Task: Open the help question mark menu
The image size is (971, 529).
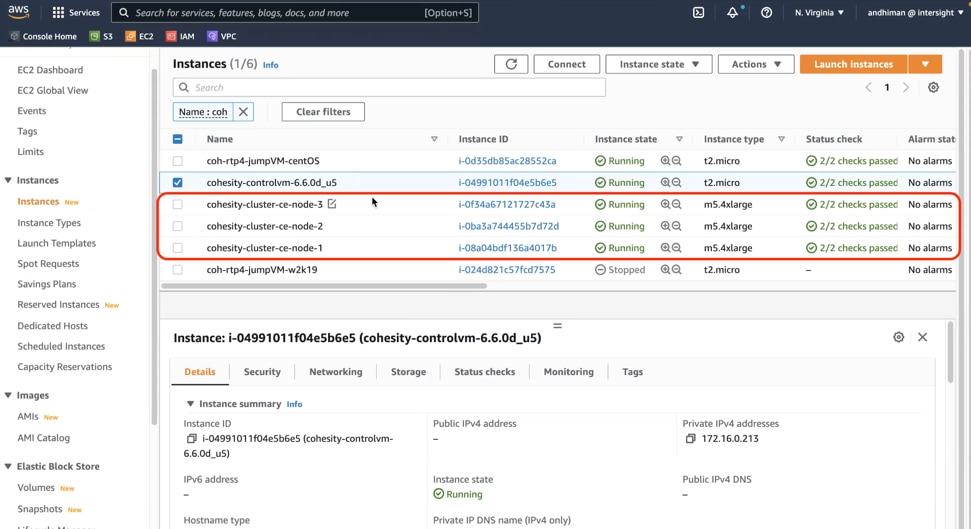Action: [767, 12]
